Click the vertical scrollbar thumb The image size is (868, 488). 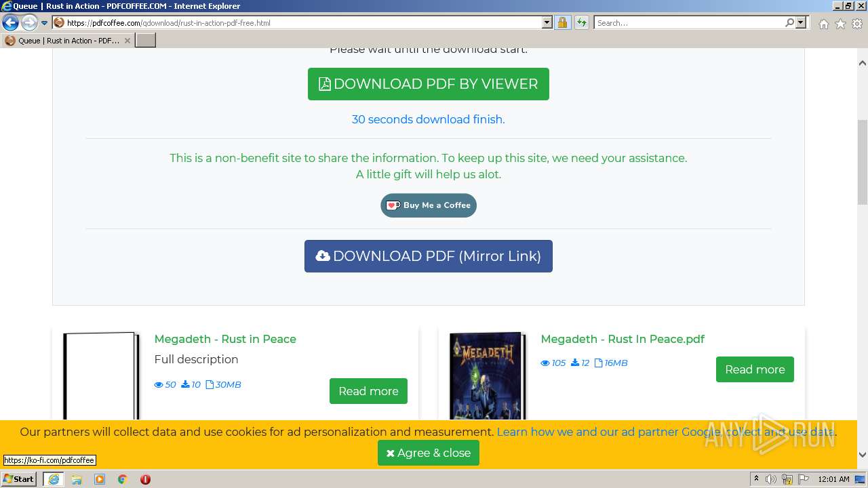pyautogui.click(x=863, y=161)
